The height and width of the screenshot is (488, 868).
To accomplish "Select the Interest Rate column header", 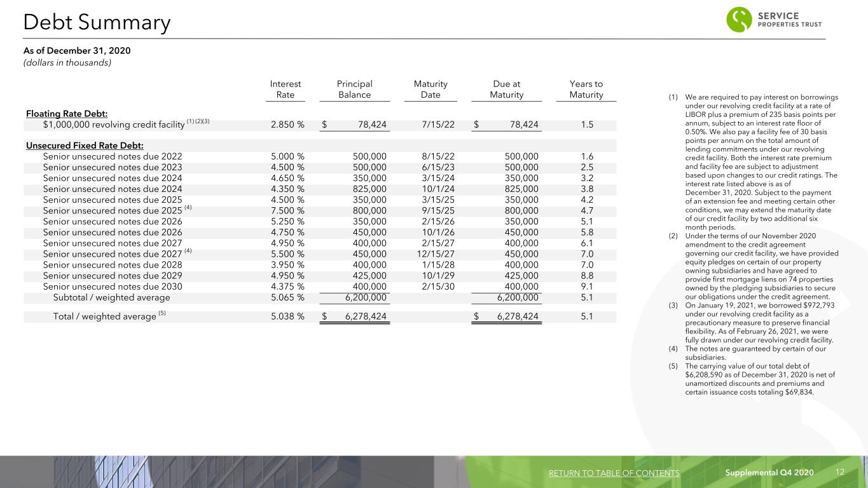I will coord(286,90).
